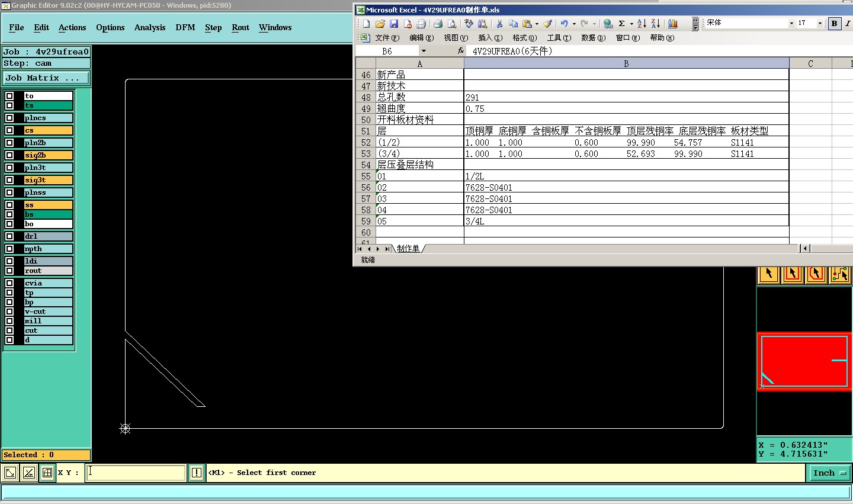Select the 'bs' layer name button
Image resolution: width=853 pixels, height=504 pixels.
pos(48,214)
